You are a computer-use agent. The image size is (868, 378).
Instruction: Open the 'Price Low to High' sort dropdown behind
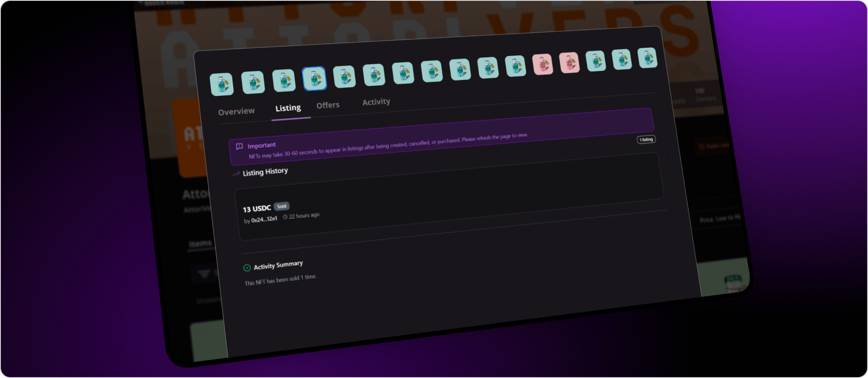click(x=720, y=219)
